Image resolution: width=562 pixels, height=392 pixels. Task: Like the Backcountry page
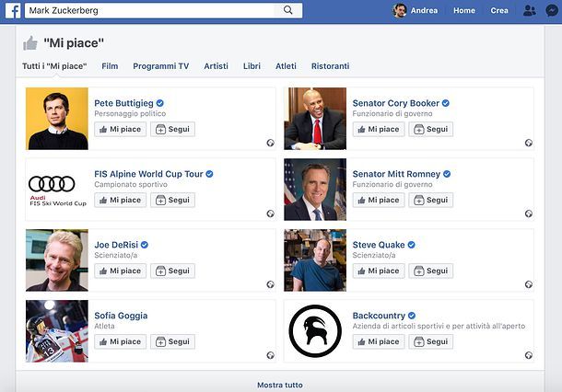[x=379, y=342]
